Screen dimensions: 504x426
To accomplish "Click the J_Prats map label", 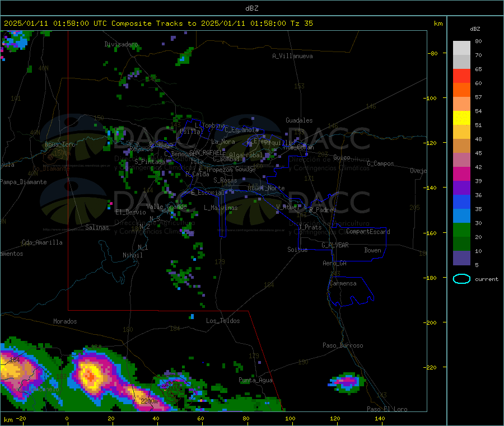I will pyautogui.click(x=310, y=227).
